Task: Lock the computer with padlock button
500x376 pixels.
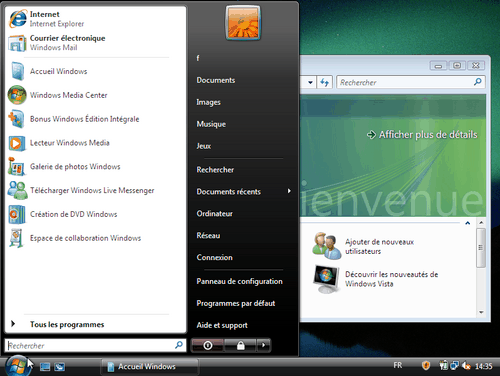Action: 240,345
